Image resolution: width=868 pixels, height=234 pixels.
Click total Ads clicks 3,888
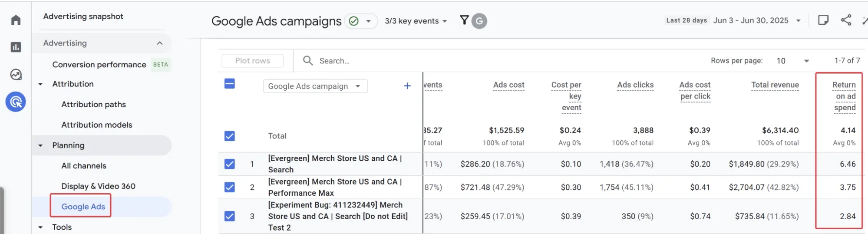[643, 130]
